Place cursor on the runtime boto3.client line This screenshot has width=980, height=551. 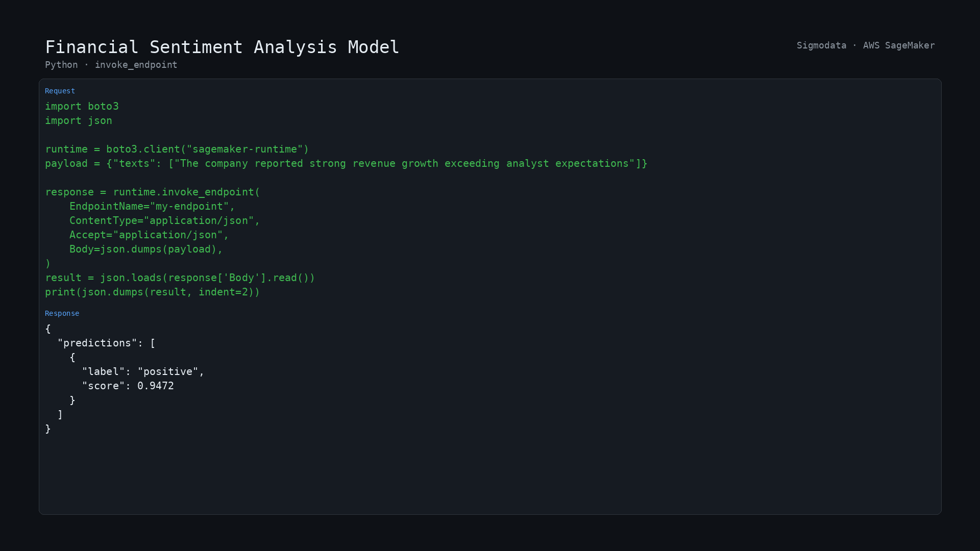tap(177, 149)
